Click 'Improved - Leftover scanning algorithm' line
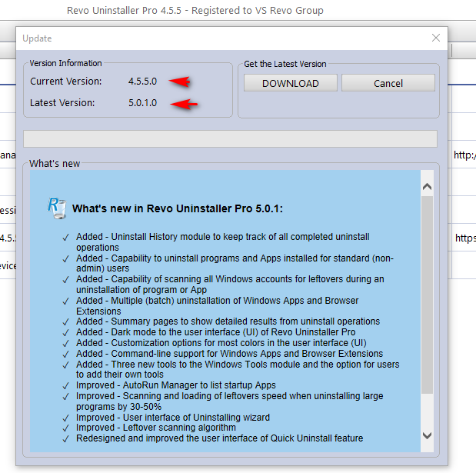This screenshot has width=476, height=473. click(x=156, y=428)
